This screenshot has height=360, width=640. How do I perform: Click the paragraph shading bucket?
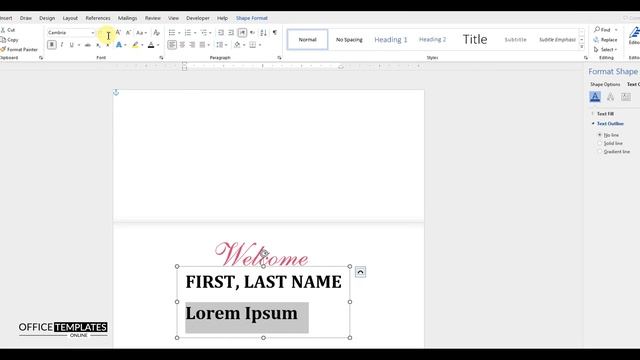point(237,45)
